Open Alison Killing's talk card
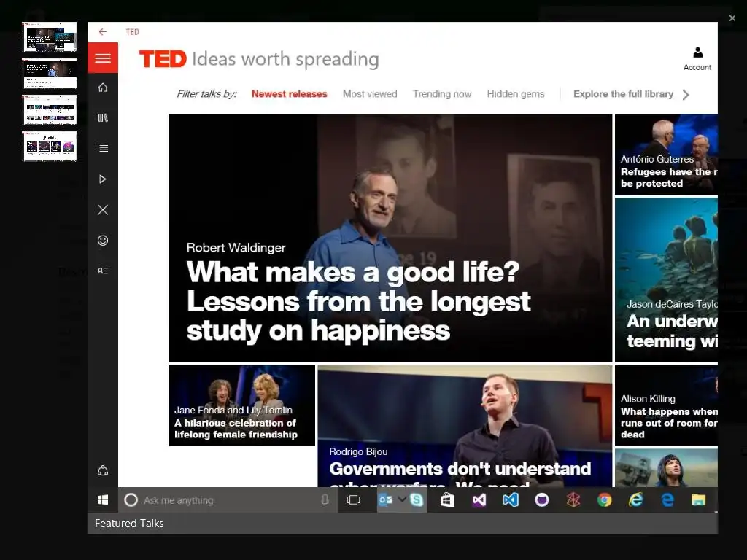This screenshot has height=560, width=747. pyautogui.click(x=666, y=405)
